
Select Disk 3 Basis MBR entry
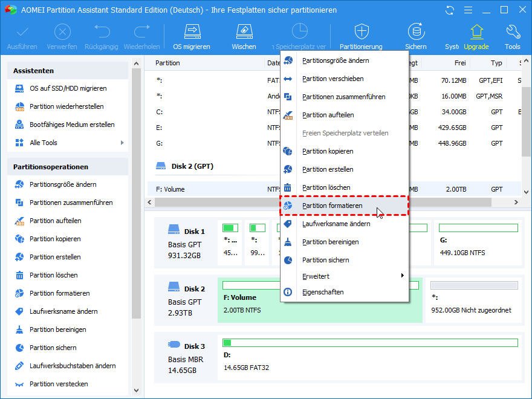186,358
